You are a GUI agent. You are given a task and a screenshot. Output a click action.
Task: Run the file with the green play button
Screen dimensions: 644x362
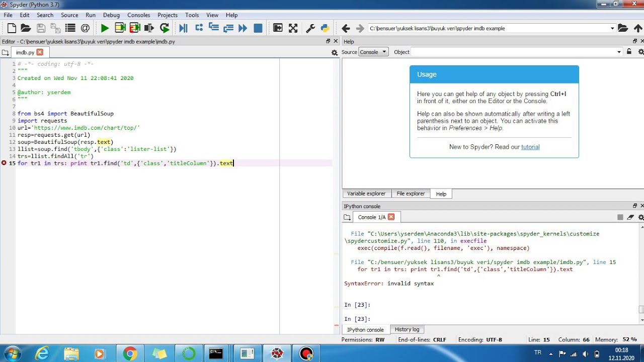(105, 28)
